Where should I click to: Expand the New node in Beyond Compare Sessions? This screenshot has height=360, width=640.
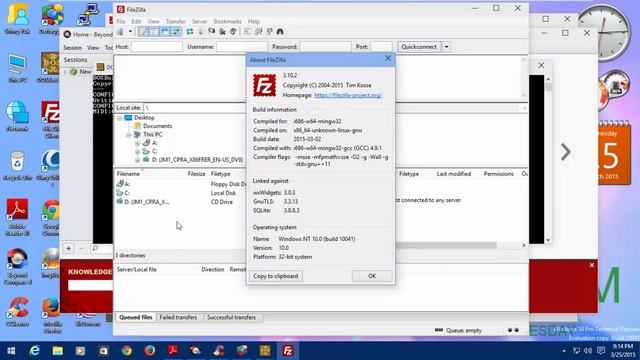(x=66, y=72)
